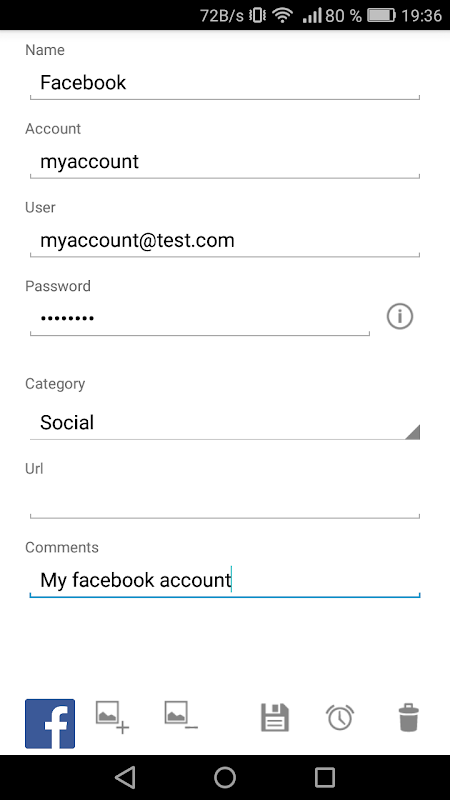Expand category list via corner triangle
This screenshot has height=800, width=450.
point(412,432)
